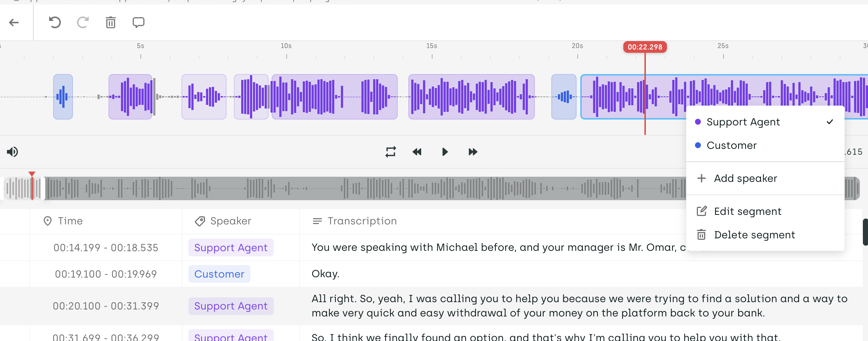
Task: Click the time range 00:19.100 - 00:19.969
Action: [106, 274]
